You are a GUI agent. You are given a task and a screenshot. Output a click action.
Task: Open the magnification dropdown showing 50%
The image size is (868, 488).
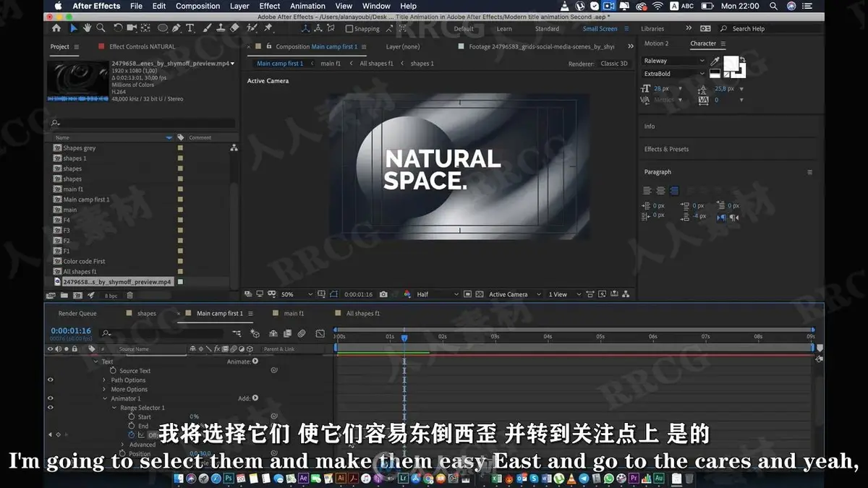[297, 294]
